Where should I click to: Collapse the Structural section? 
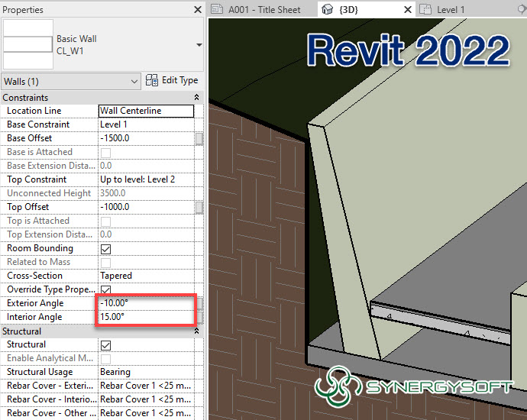tap(197, 331)
